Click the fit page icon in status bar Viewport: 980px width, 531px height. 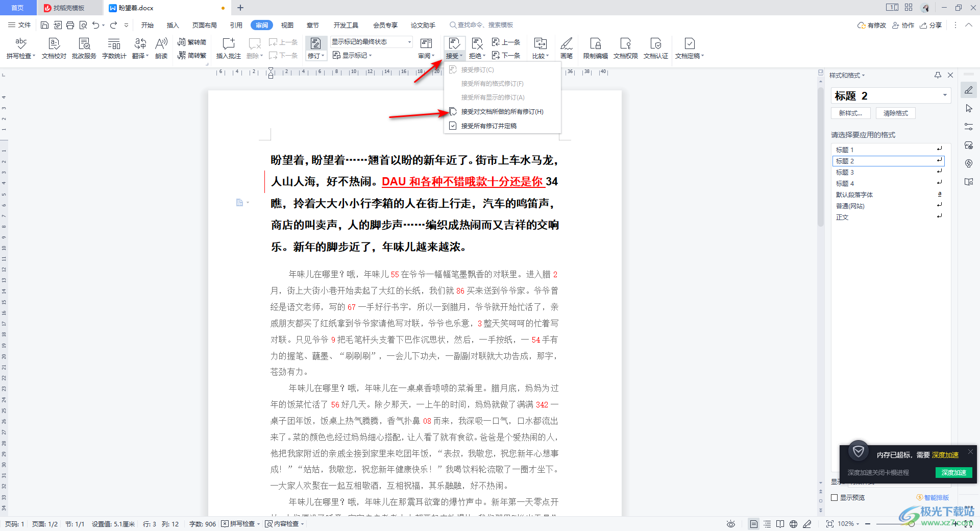(x=830, y=524)
